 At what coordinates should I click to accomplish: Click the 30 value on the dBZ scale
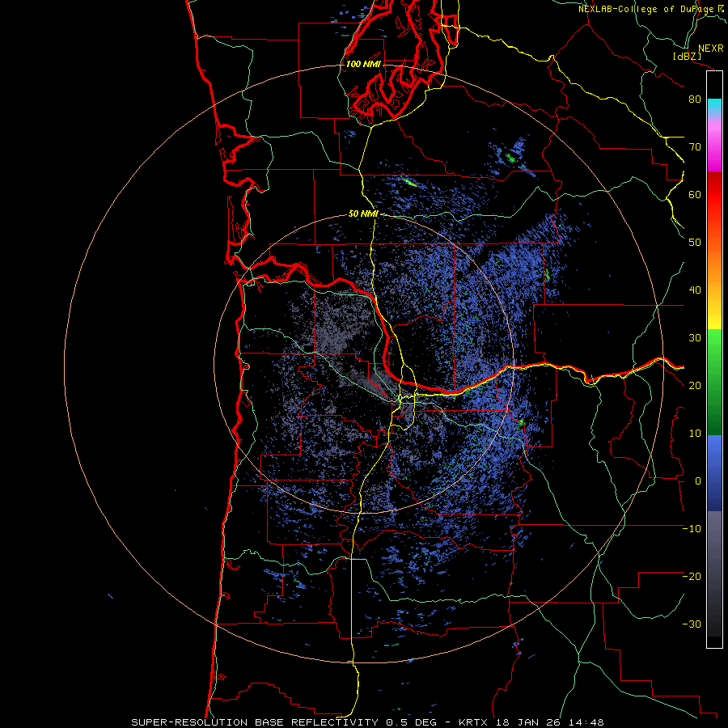point(695,338)
